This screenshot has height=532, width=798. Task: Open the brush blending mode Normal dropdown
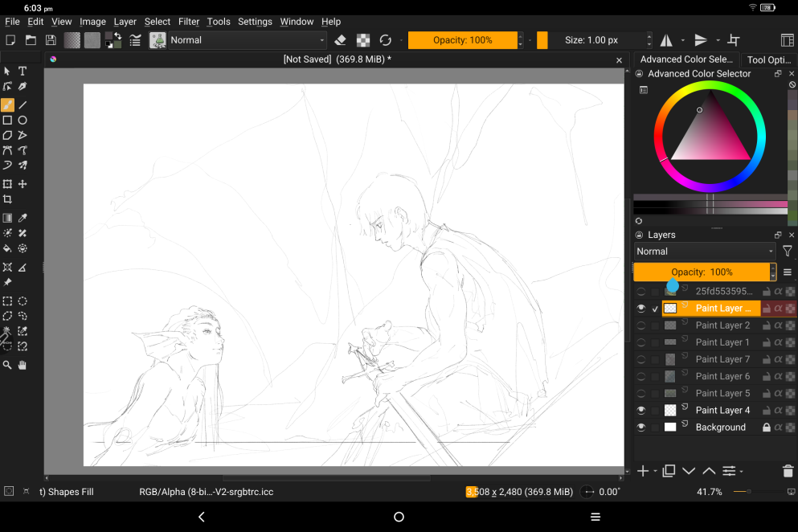(x=248, y=40)
